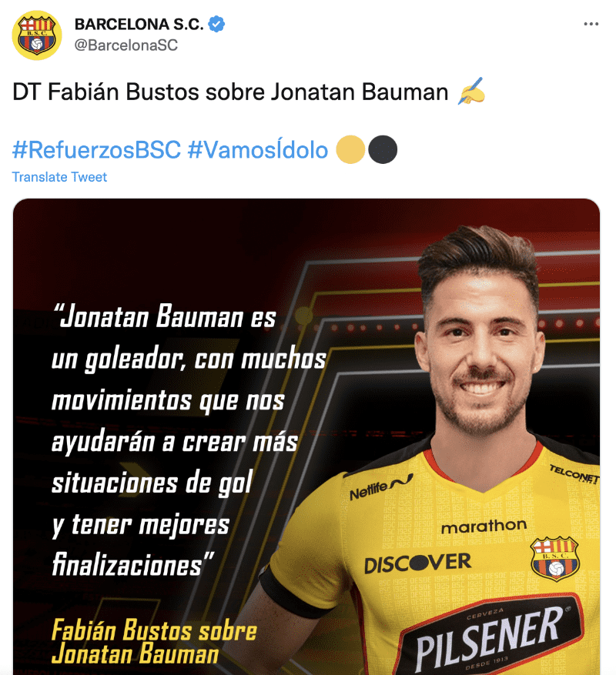Image resolution: width=616 pixels, height=675 pixels.
Task: Click the yellow circle emoji
Action: 350,150
